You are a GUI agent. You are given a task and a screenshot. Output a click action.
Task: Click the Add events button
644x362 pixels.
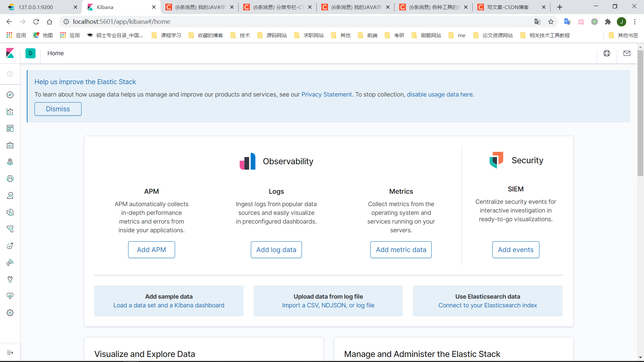click(516, 250)
